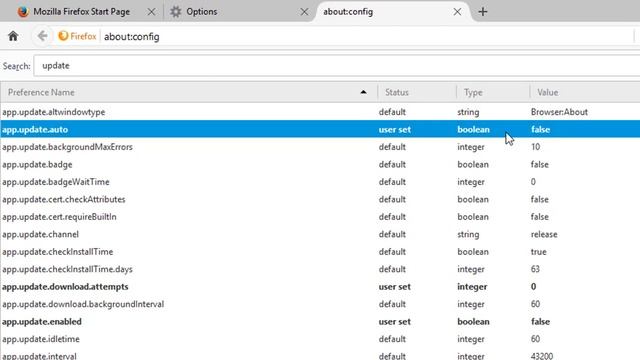
Task: Click the 'Browser:About' value cell
Action: pos(559,112)
